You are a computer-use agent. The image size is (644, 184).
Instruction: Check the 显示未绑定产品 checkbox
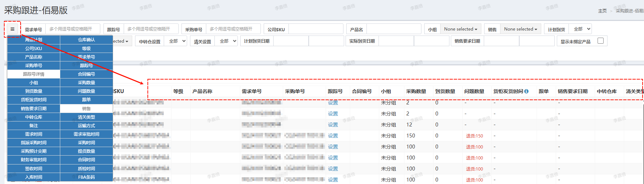click(x=600, y=40)
